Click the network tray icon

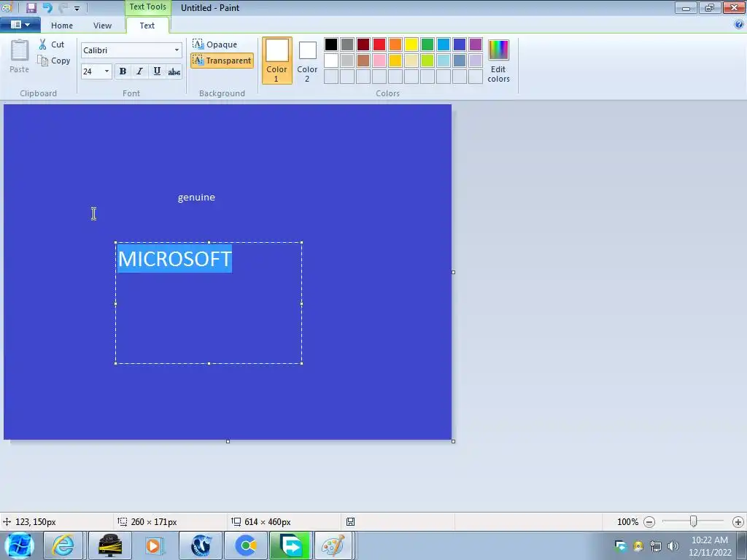[x=656, y=546]
